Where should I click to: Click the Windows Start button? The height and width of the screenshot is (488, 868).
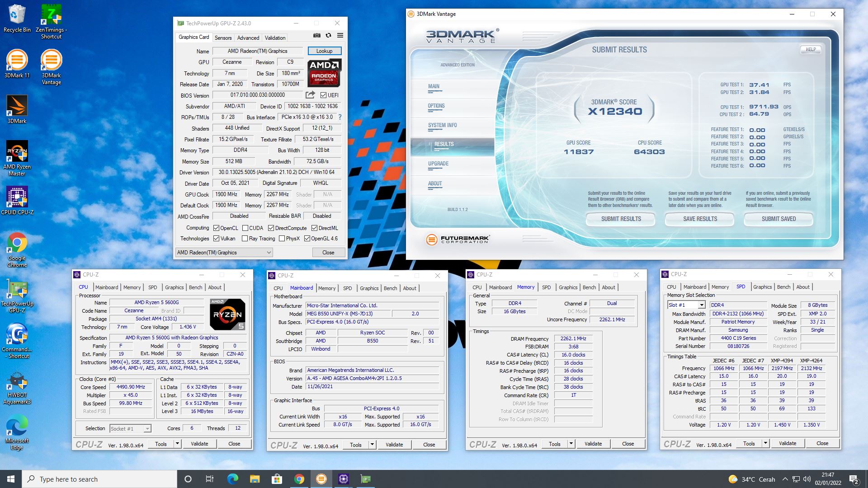point(11,479)
